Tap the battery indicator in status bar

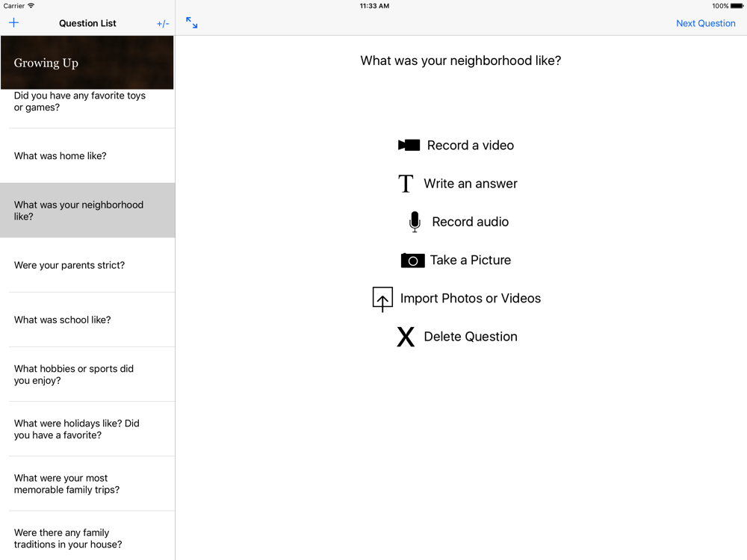click(x=737, y=6)
